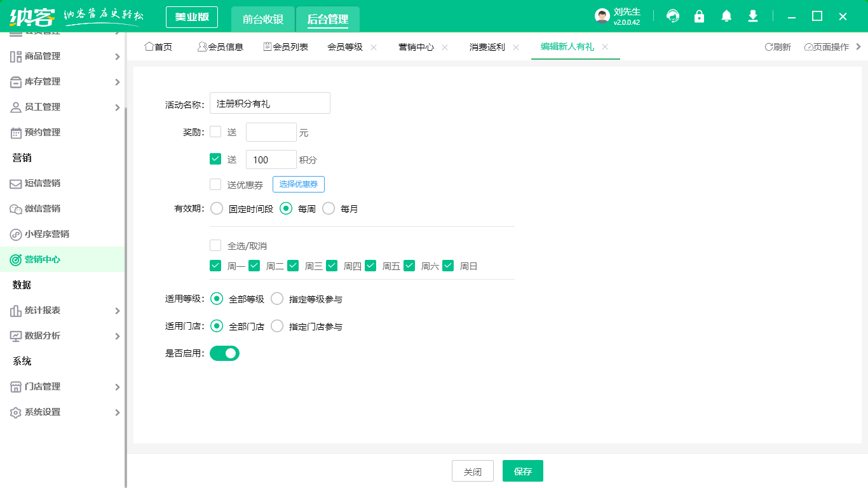Screen dimensions: 868x488
Task: Open 预约管理 in the sidebar
Action: 38,132
